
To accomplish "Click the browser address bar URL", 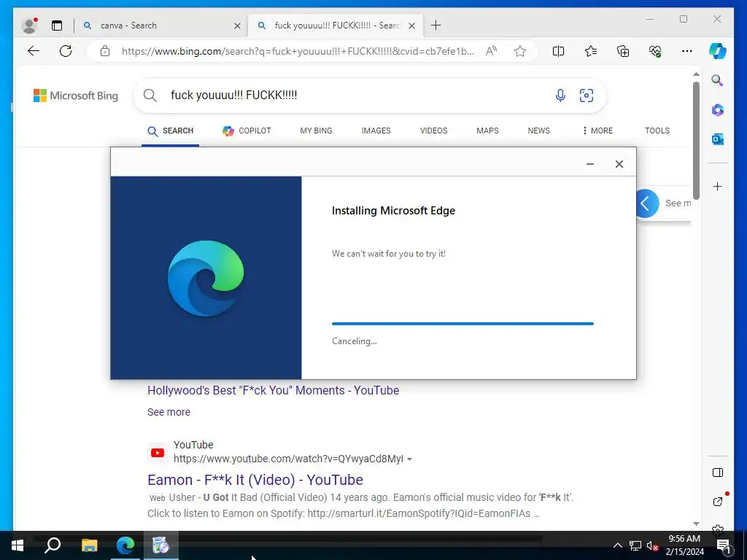I will point(298,52).
